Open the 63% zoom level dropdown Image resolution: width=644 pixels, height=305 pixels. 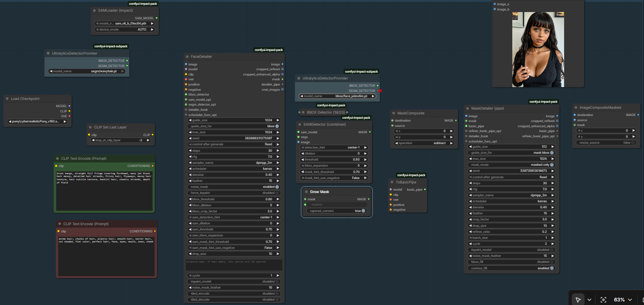pos(623,300)
